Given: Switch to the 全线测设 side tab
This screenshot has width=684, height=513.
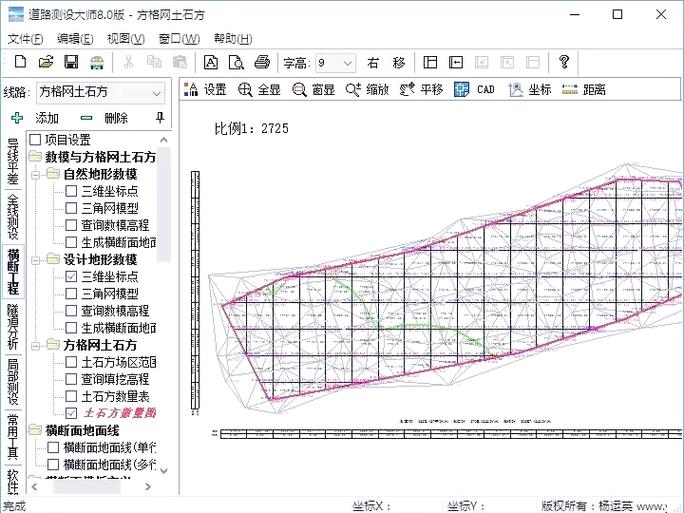Looking at the screenshot, I should [x=13, y=216].
